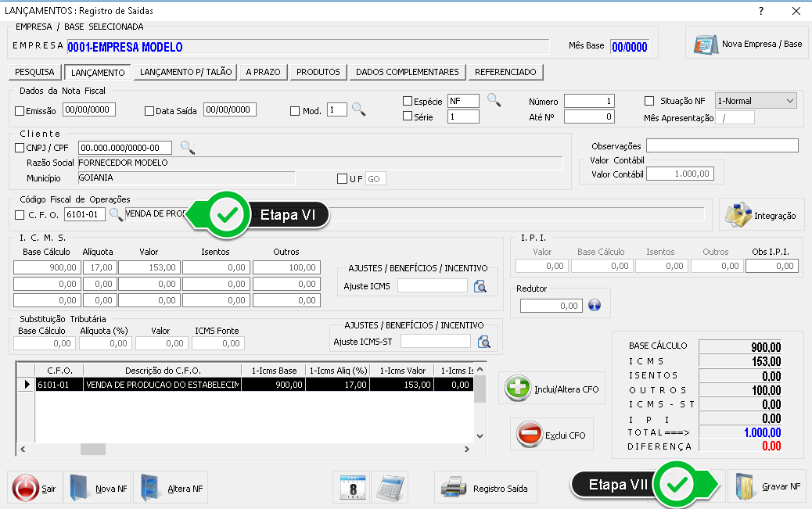
Task: Check the Situação NF checkbox
Action: [x=649, y=101]
